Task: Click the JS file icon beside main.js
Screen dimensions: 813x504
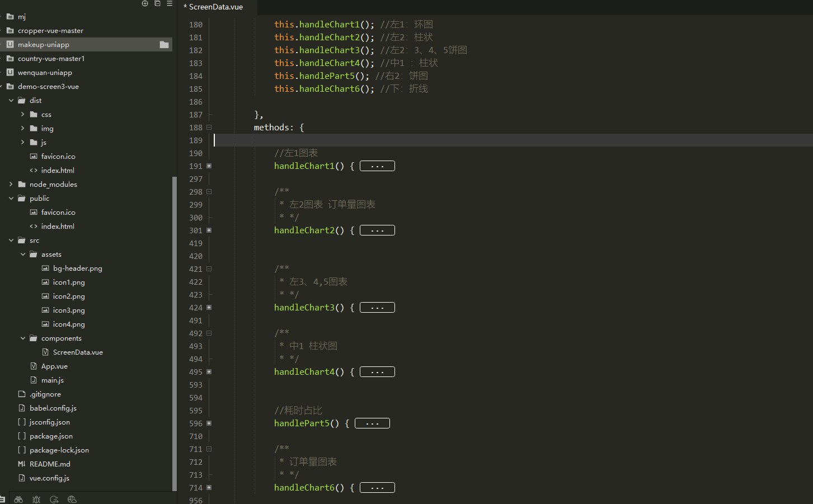Action: [34, 380]
